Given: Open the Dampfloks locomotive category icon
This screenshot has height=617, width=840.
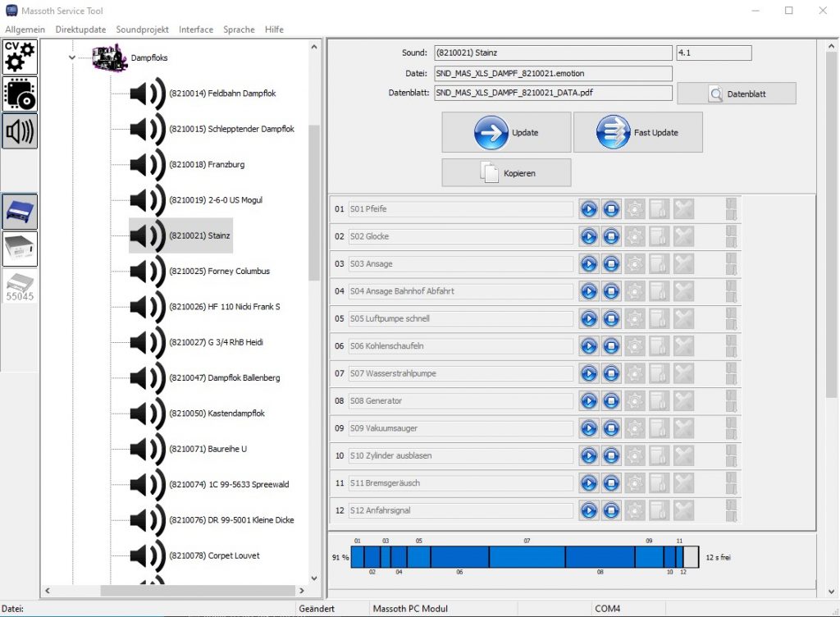Looking at the screenshot, I should coord(107,57).
